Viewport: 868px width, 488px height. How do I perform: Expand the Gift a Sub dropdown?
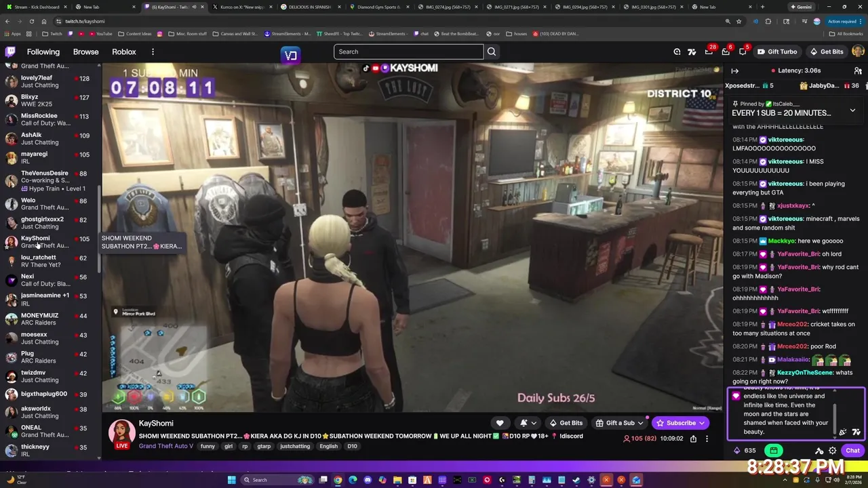click(620, 423)
